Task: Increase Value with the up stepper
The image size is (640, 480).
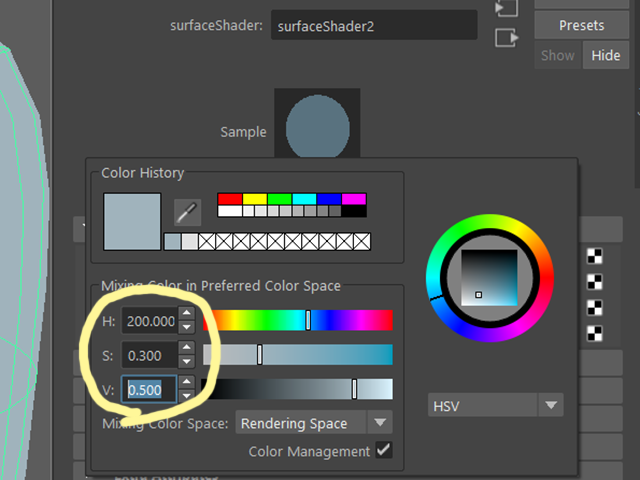Action: click(x=187, y=382)
